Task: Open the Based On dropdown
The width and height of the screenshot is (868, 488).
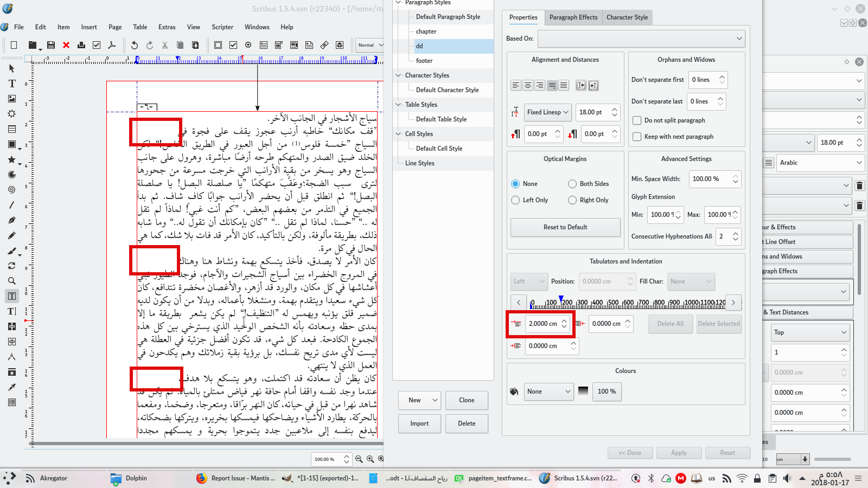Action: click(x=641, y=38)
